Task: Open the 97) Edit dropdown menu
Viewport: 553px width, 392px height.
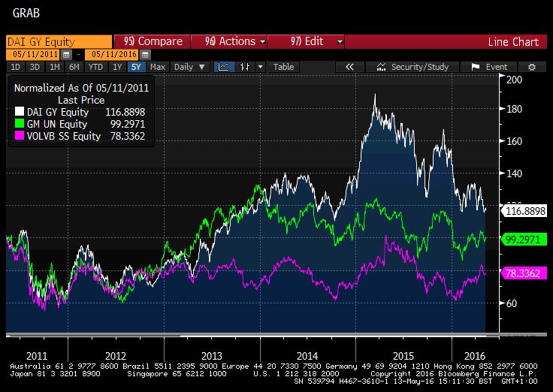Action: click(306, 41)
